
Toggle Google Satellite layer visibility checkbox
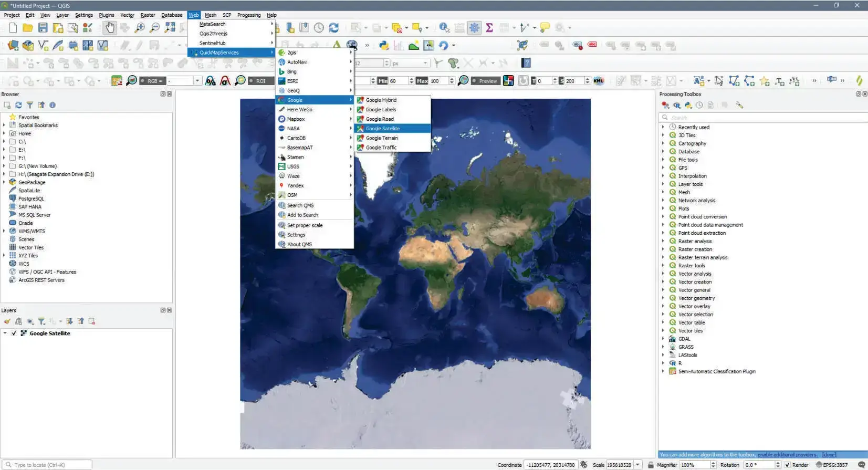(x=14, y=333)
